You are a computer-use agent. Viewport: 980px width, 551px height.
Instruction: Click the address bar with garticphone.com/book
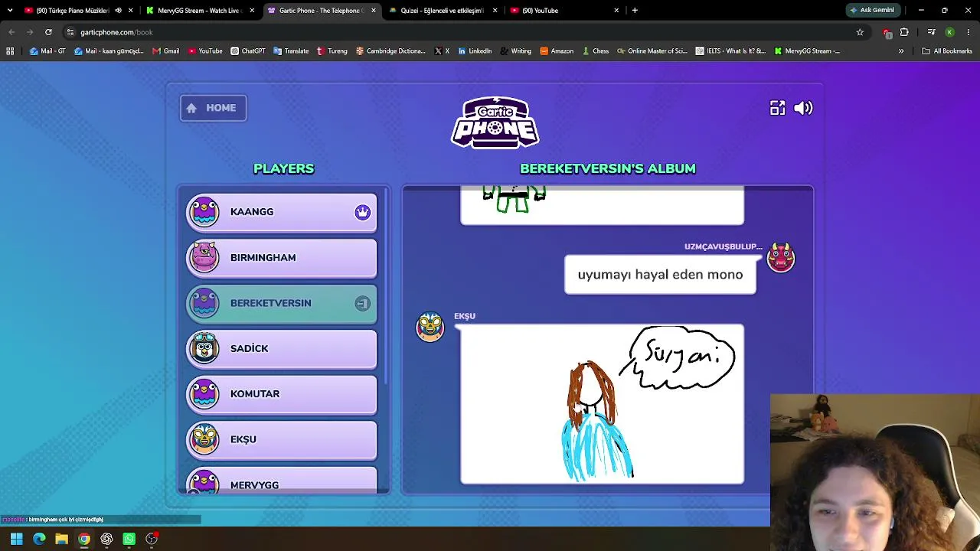click(x=459, y=32)
